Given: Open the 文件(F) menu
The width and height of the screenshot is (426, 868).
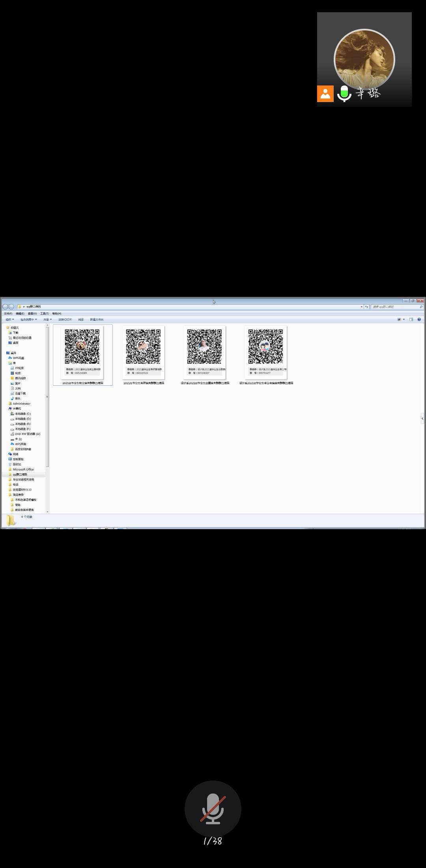Looking at the screenshot, I should pos(8,314).
